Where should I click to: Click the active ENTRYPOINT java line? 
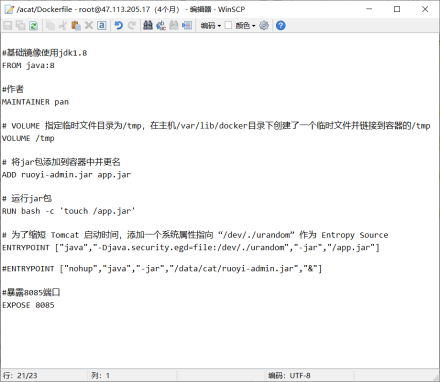191,247
